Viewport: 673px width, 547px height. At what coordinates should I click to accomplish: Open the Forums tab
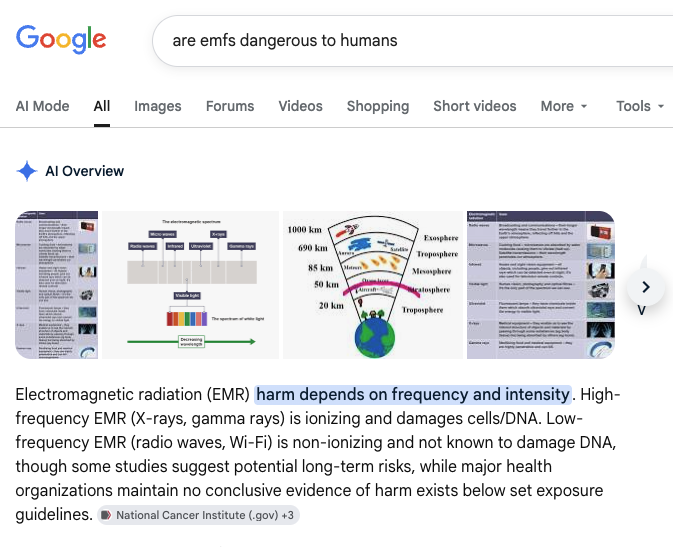(230, 106)
